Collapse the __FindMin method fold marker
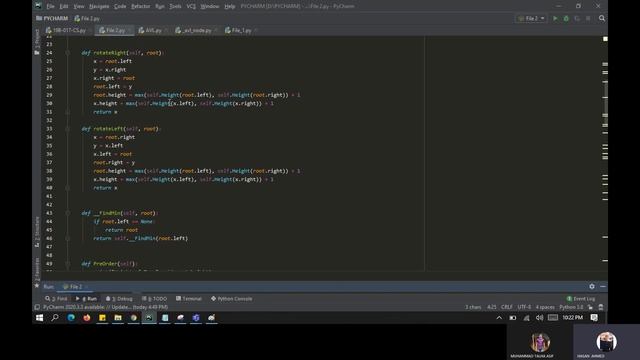The height and width of the screenshot is (360, 640). point(68,213)
